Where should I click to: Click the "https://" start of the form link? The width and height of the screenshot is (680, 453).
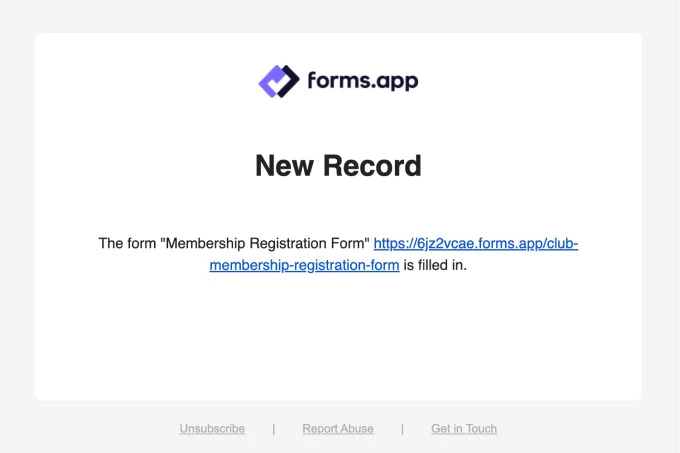394,243
